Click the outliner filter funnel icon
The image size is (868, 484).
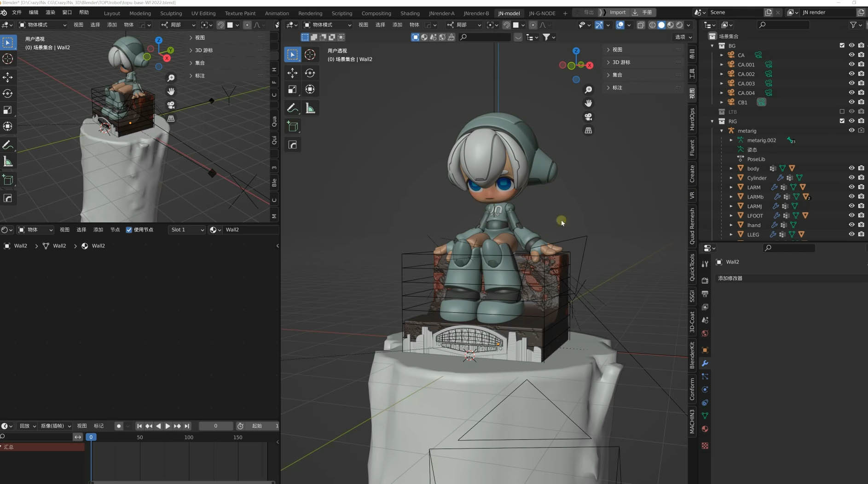[x=853, y=25]
